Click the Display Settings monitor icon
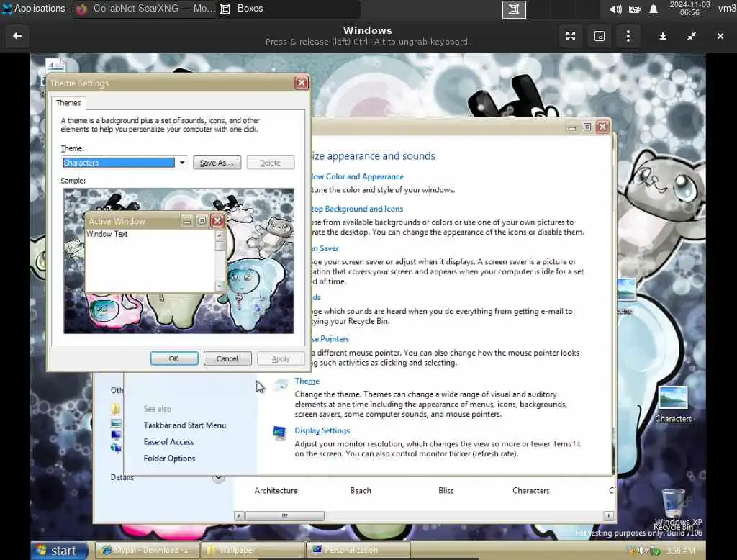The height and width of the screenshot is (560, 737). (279, 433)
